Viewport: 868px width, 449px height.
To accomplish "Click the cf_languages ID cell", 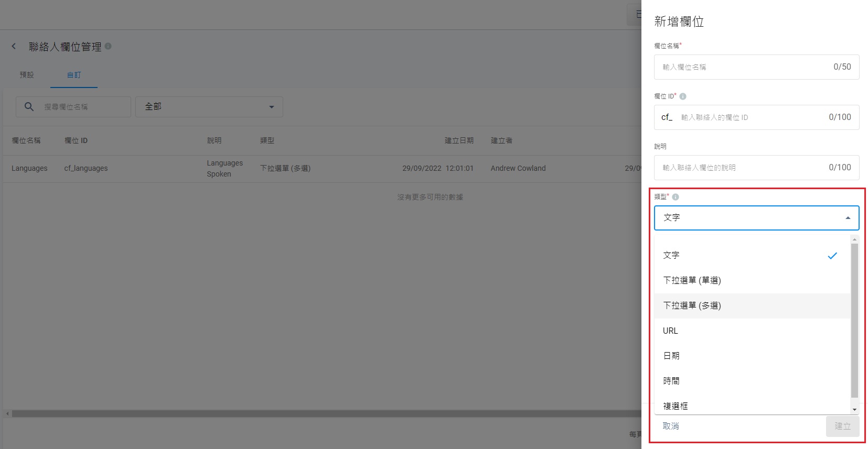I will click(x=86, y=168).
